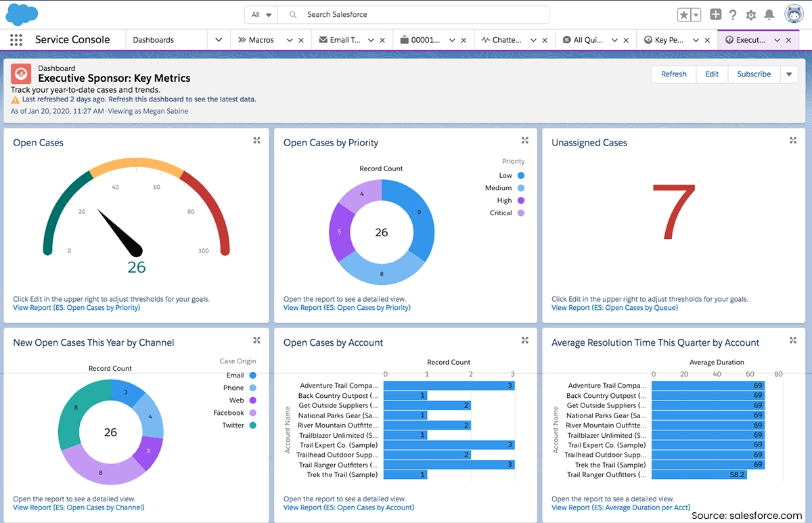
Task: Expand the Open Cases by Account widget
Action: click(524, 340)
